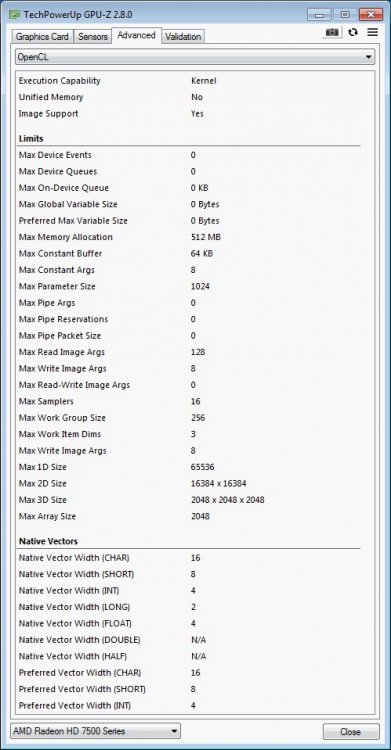The image size is (391, 750).
Task: Click the 128 read image args value
Action: tap(198, 352)
